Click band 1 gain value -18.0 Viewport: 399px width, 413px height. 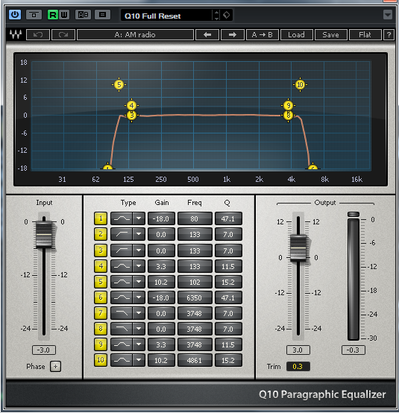pyautogui.click(x=161, y=219)
